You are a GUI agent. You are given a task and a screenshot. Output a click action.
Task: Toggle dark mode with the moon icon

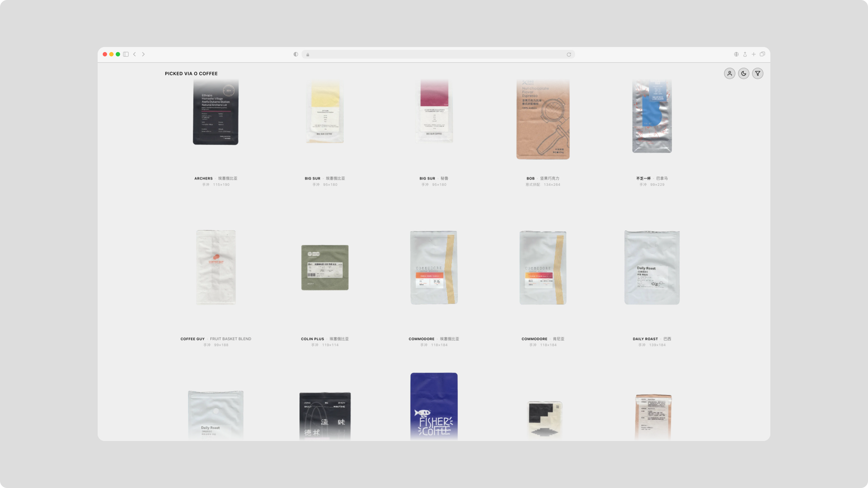[744, 73]
